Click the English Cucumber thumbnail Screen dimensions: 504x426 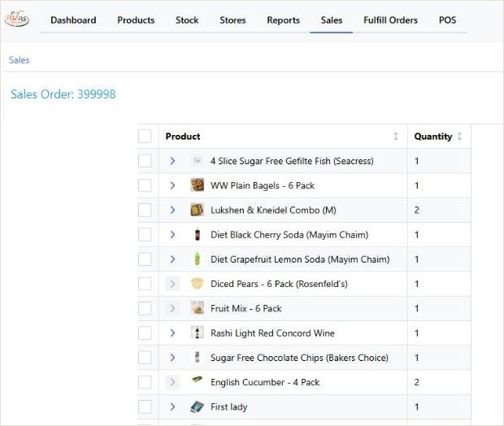[197, 380]
